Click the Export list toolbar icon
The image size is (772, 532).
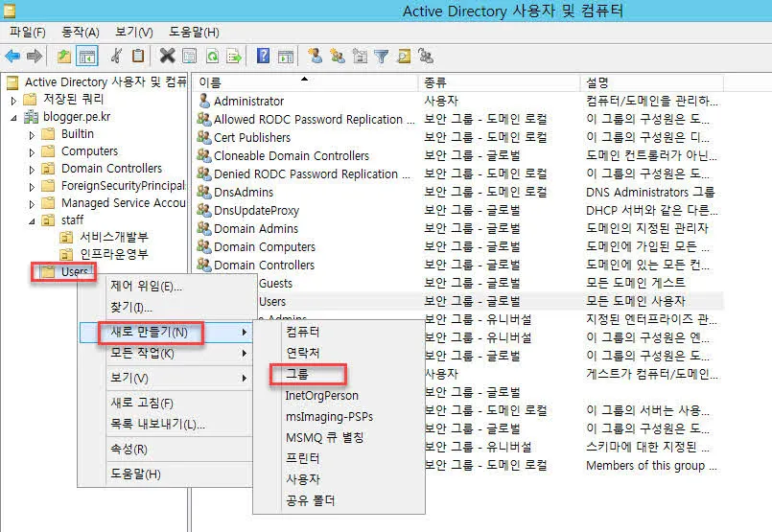(x=233, y=57)
